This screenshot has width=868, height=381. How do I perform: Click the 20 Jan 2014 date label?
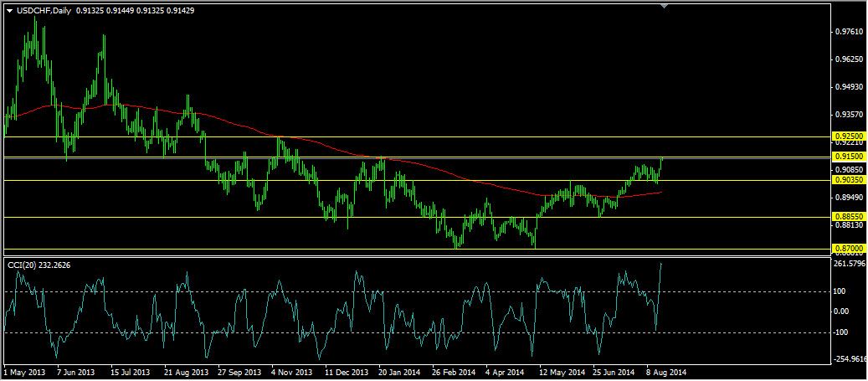400,372
